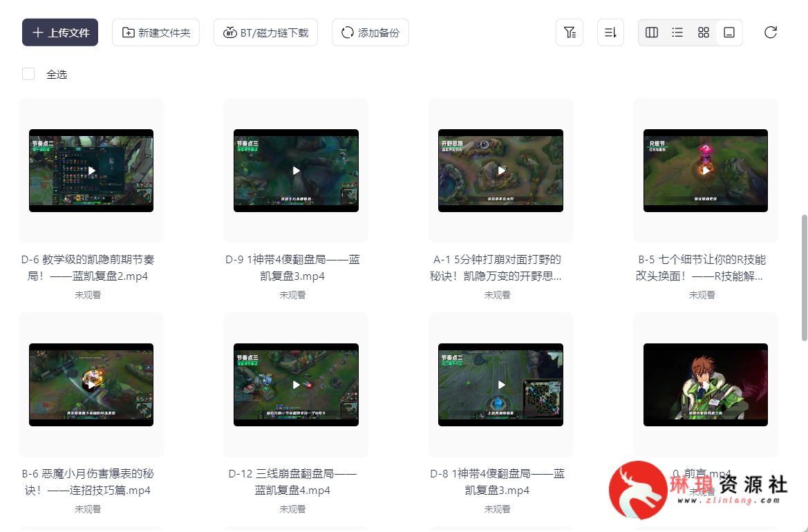Image resolution: width=808 pixels, height=532 pixels.
Task: Click file name D-9 1神带4傻翻盘局
Action: click(x=292, y=268)
